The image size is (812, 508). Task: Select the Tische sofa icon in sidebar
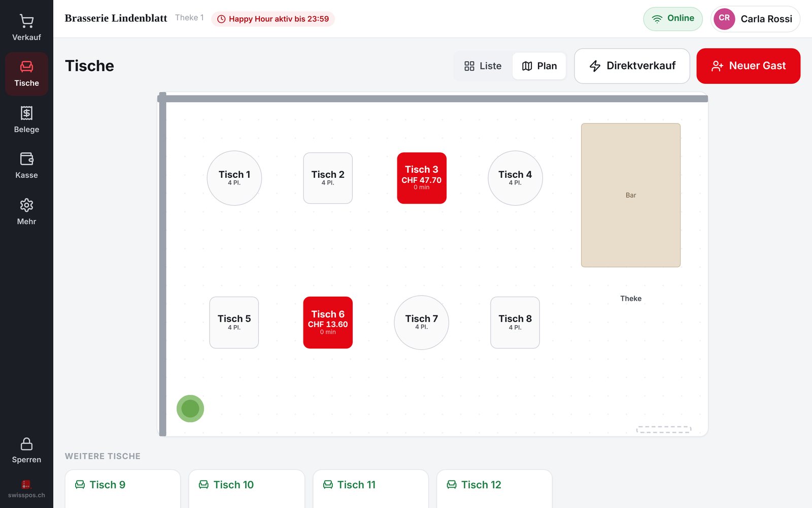(x=26, y=67)
